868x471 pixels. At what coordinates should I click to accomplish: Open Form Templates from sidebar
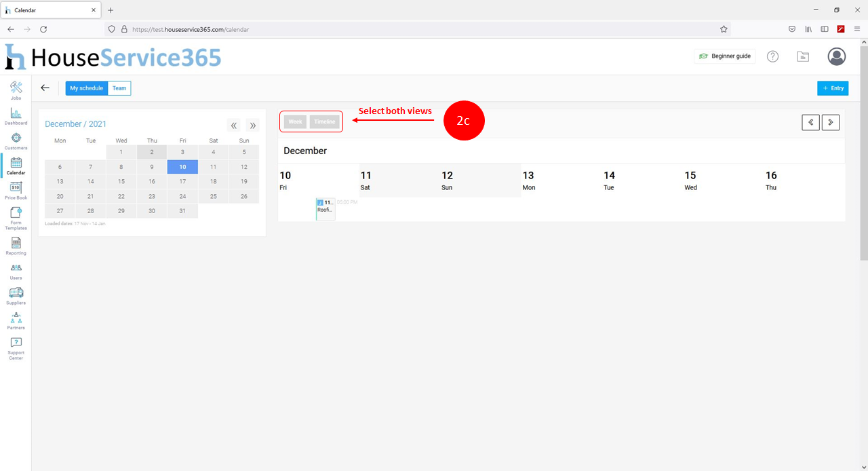point(16,219)
